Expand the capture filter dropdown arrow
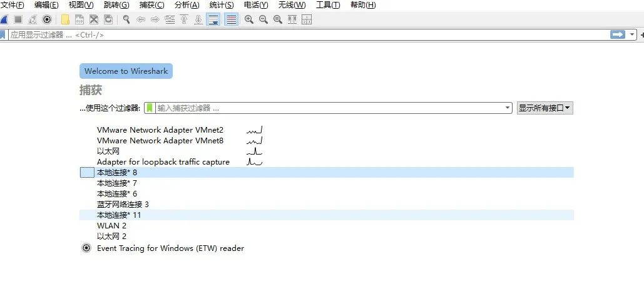The image size is (644, 306). click(509, 108)
